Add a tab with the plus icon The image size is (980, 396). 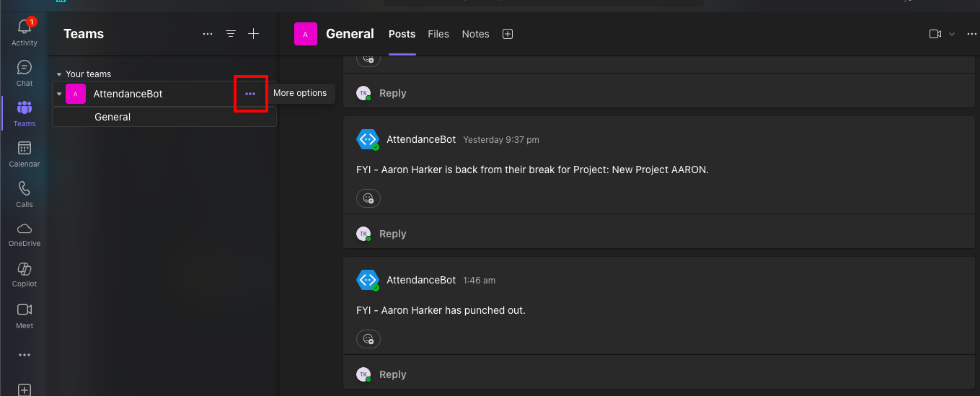click(x=508, y=34)
